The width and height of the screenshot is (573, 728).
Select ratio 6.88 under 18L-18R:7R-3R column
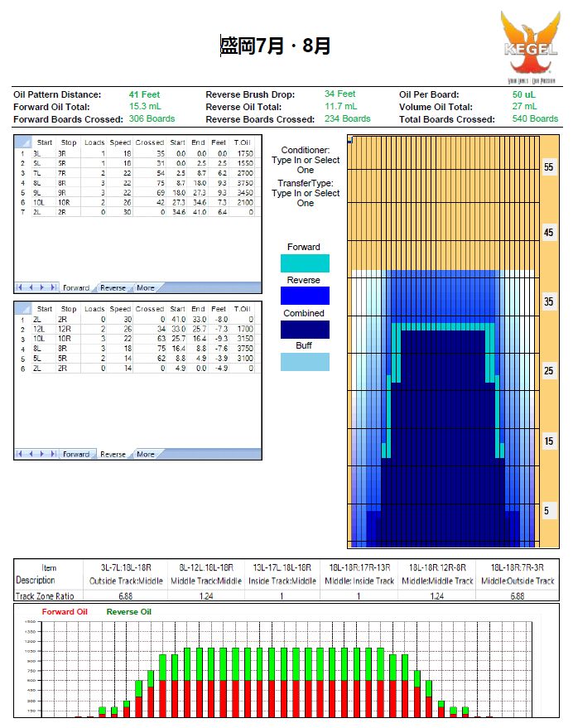click(x=518, y=596)
